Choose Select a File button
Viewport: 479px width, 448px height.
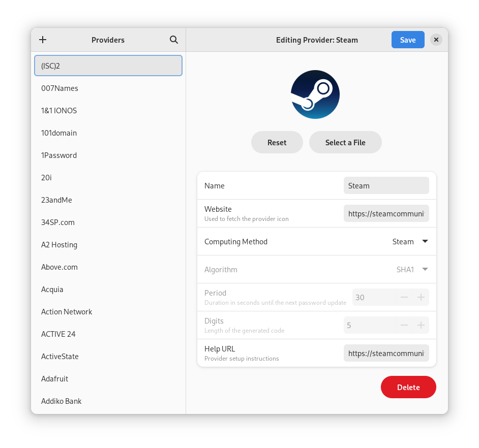pyautogui.click(x=345, y=142)
